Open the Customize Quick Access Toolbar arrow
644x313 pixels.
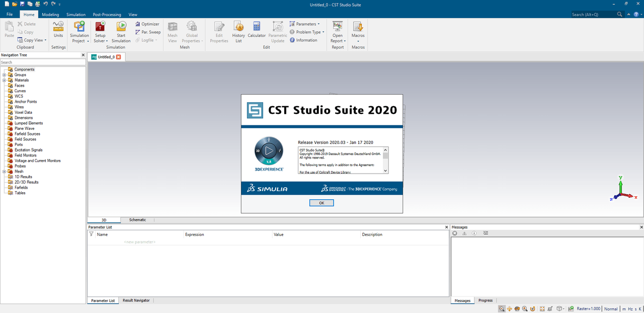click(x=59, y=4)
